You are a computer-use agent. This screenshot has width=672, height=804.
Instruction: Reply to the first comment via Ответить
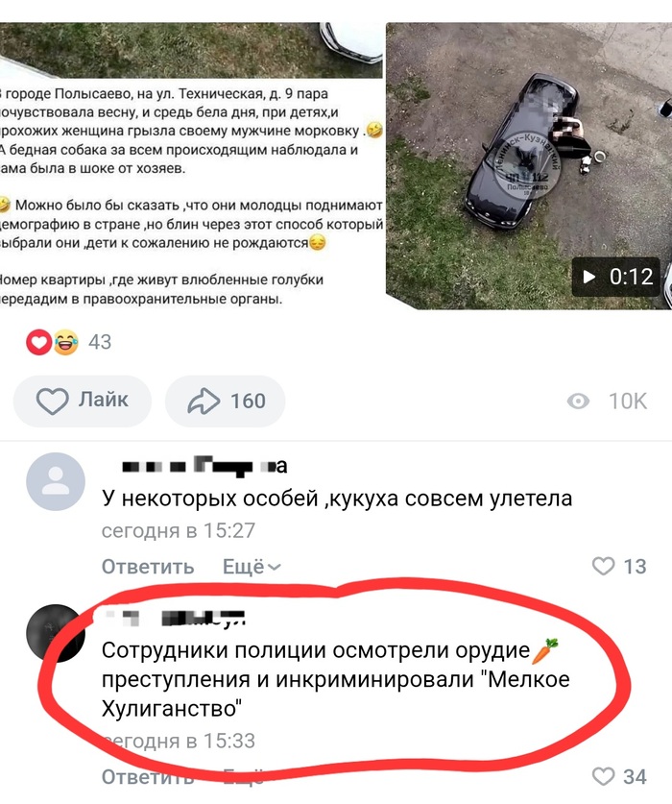coord(148,567)
